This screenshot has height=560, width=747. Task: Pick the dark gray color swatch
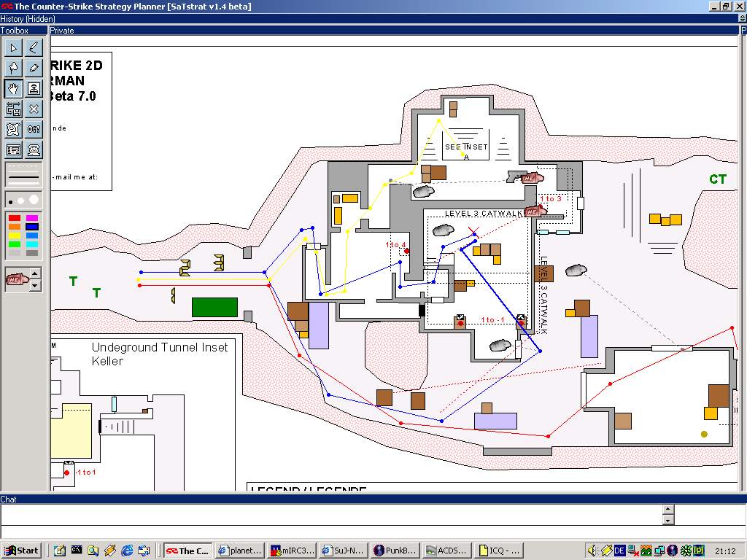32,253
